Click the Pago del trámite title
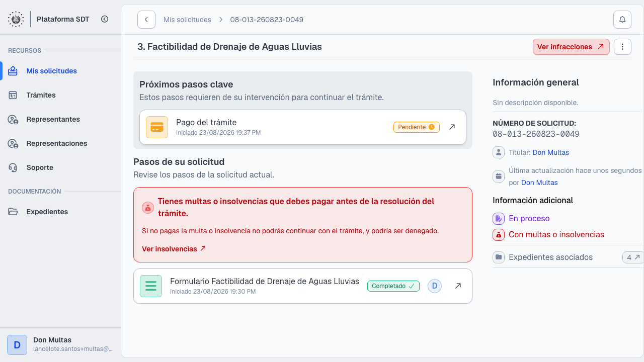The height and width of the screenshot is (362, 644). pyautogui.click(x=206, y=122)
